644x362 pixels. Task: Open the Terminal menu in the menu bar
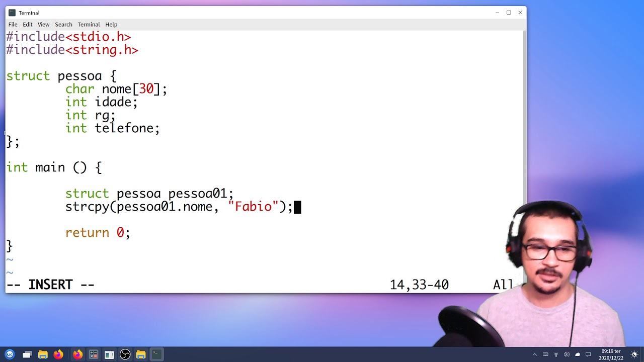tap(89, 24)
